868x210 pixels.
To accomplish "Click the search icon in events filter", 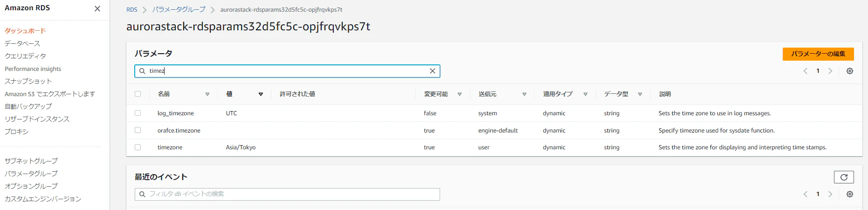I will pyautogui.click(x=142, y=194).
